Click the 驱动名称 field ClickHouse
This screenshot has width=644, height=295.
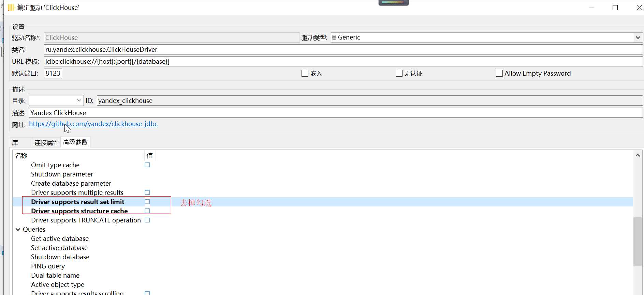(172, 37)
